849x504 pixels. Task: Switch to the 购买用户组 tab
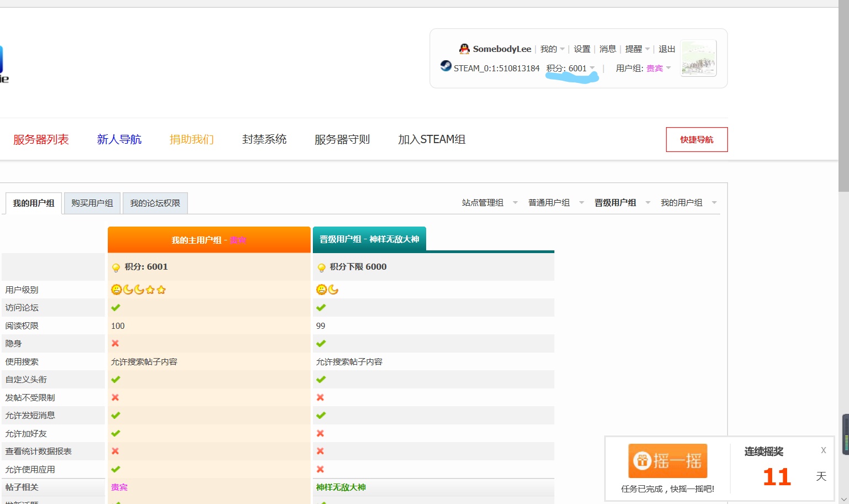92,203
